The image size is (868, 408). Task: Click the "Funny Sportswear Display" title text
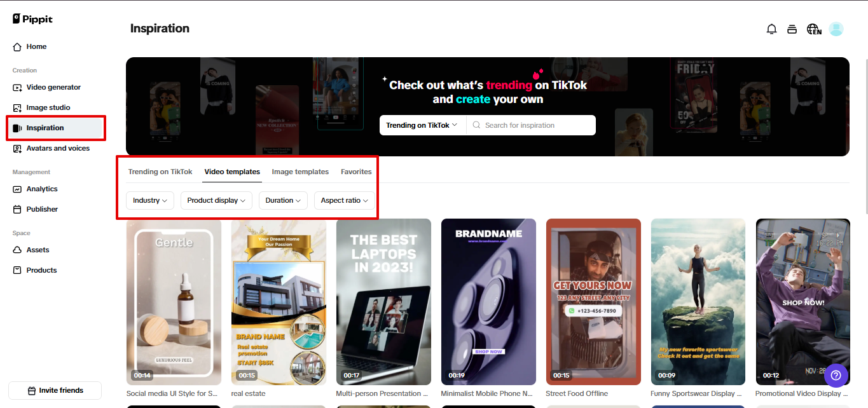click(x=697, y=393)
